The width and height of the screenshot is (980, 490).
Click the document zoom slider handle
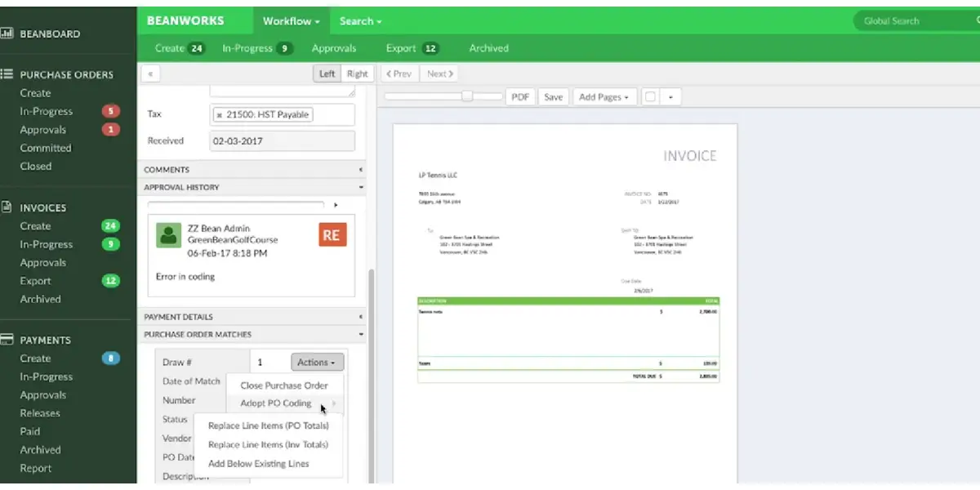point(467,96)
